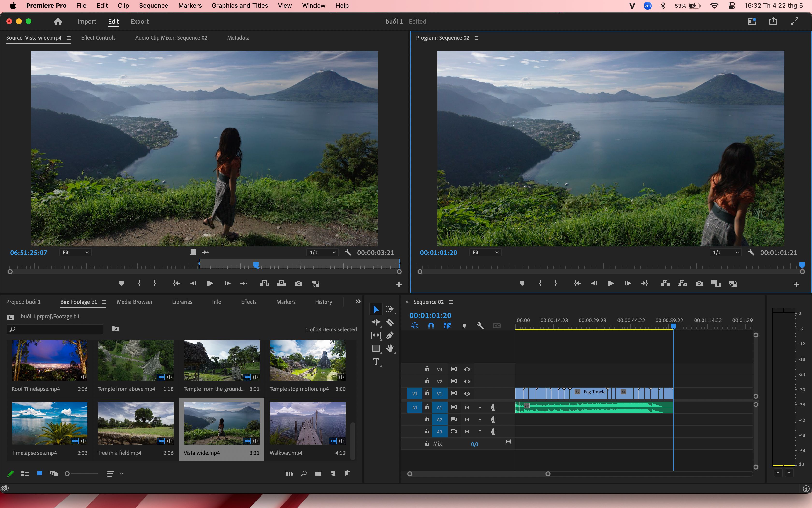Click New Bin folder icon in project panel
This screenshot has width=812, height=508.
pyautogui.click(x=318, y=473)
